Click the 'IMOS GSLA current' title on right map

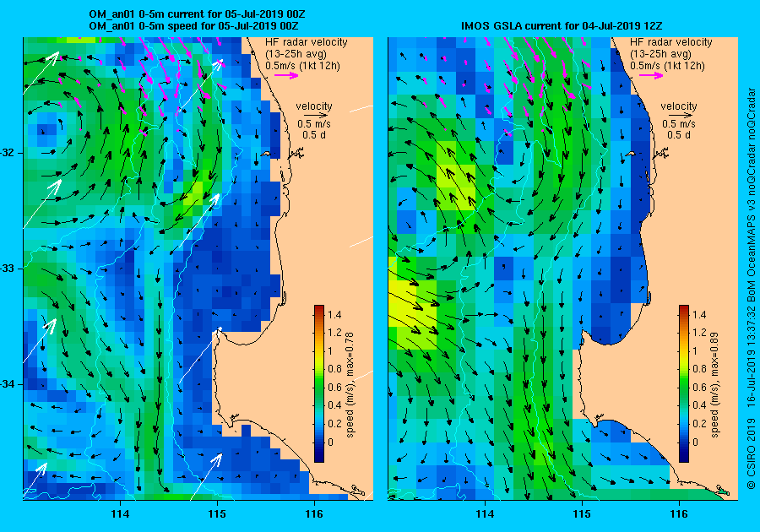562,25
